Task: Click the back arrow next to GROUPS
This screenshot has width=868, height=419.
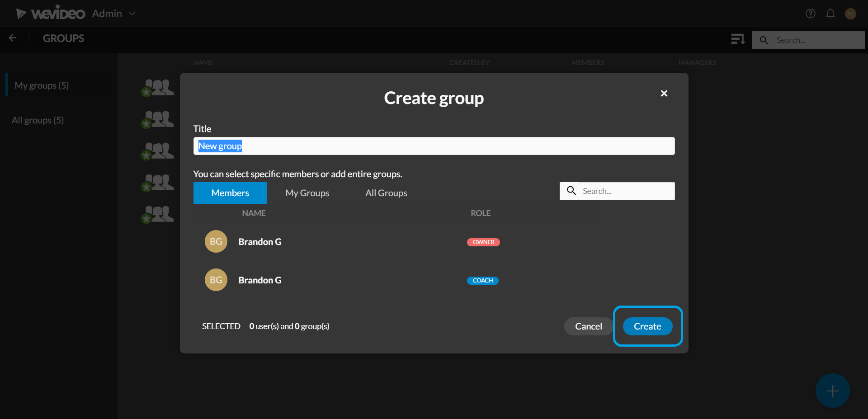Action: click(12, 38)
